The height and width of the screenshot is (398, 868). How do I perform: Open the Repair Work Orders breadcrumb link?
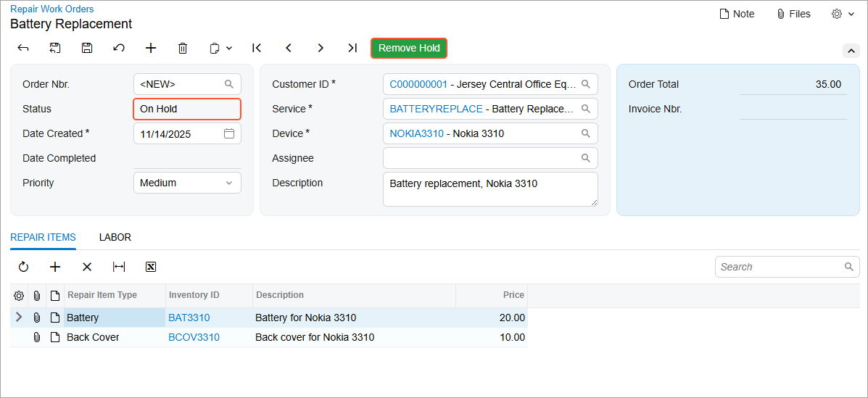[52, 9]
